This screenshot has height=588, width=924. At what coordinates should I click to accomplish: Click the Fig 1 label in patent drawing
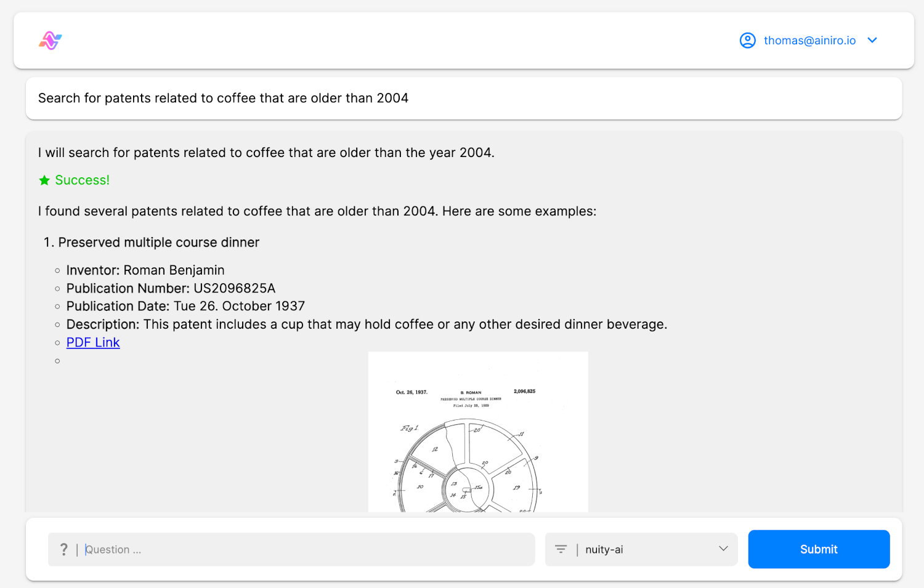[409, 428]
